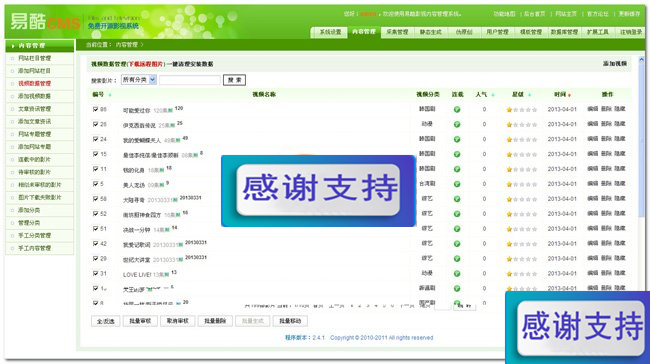The height and width of the screenshot is (364, 650).
Task: Uncheck the checkbox for row 52
Action: (95, 214)
